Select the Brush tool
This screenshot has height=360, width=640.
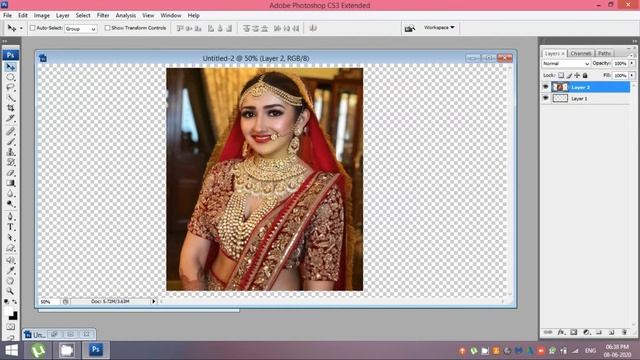click(11, 142)
